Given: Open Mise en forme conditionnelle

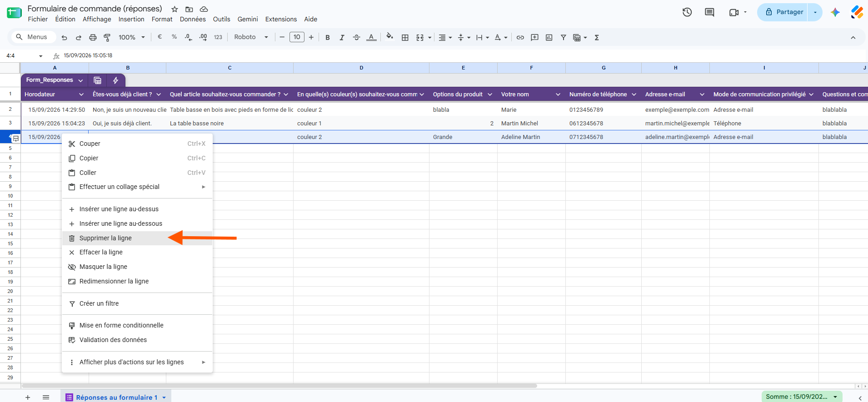Looking at the screenshot, I should coord(137,325).
